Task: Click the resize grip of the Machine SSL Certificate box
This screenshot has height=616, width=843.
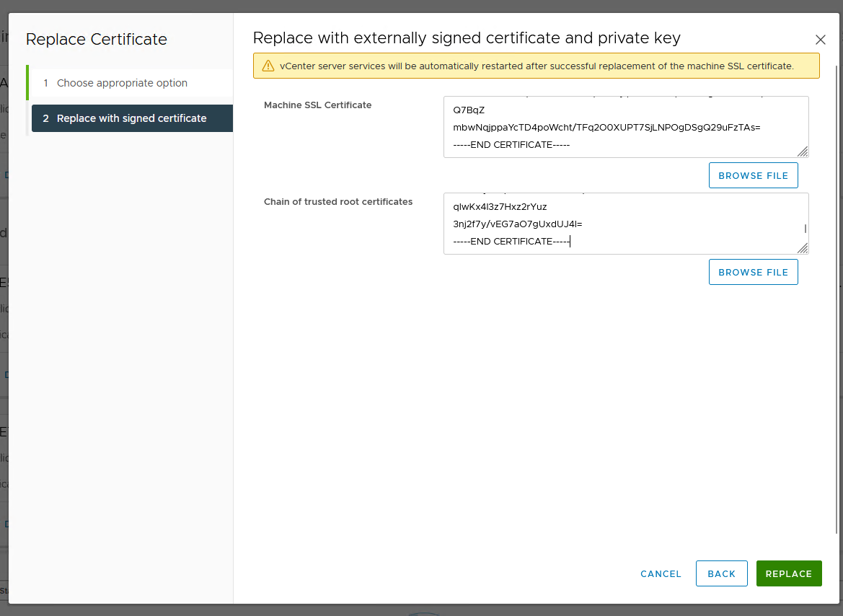Action: pos(802,151)
